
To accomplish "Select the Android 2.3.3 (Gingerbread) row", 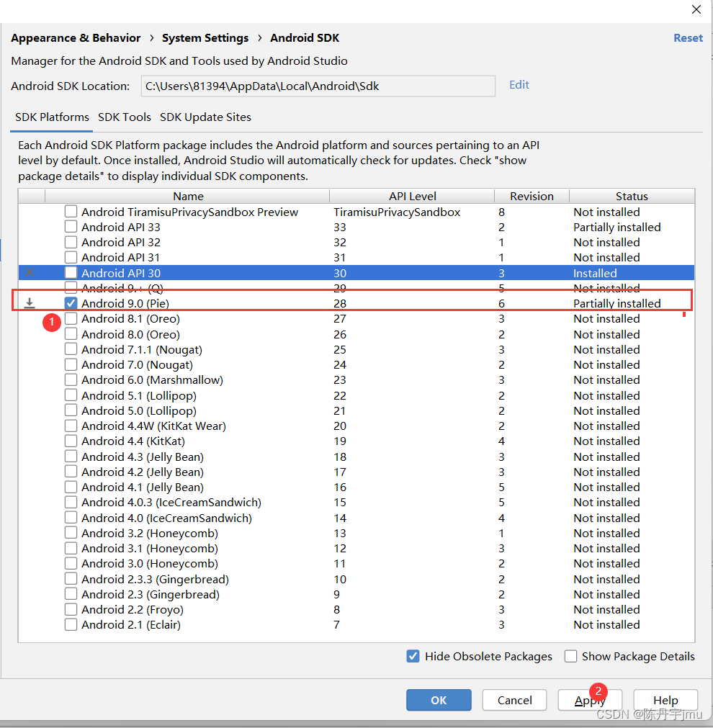I will coord(356,579).
